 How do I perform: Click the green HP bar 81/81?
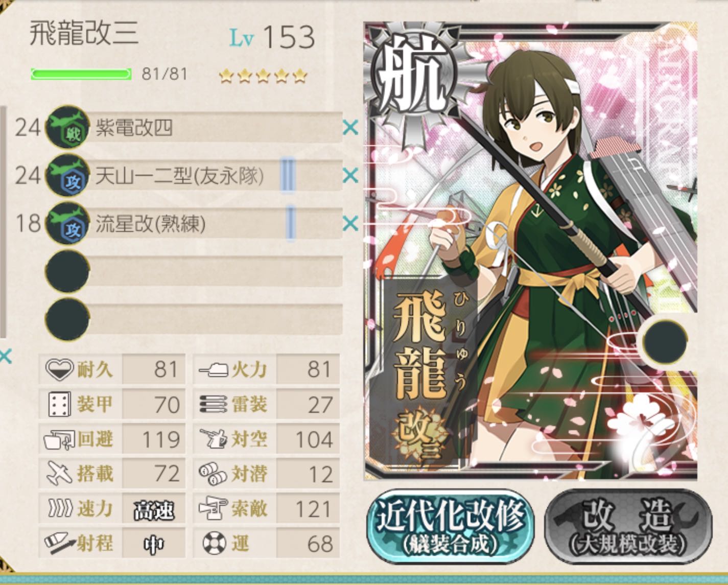[x=81, y=75]
